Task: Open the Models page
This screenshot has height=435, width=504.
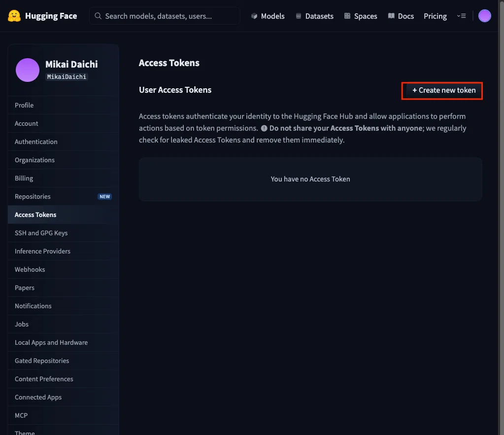Action: [268, 16]
